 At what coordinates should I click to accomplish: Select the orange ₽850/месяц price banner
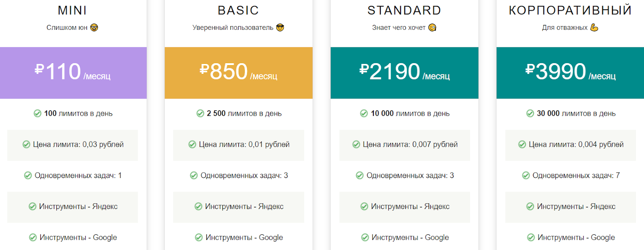[239, 73]
